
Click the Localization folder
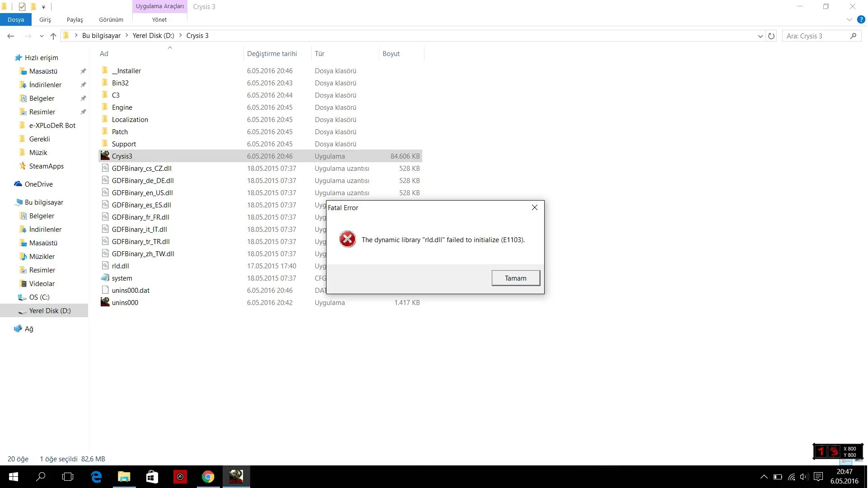[130, 119]
